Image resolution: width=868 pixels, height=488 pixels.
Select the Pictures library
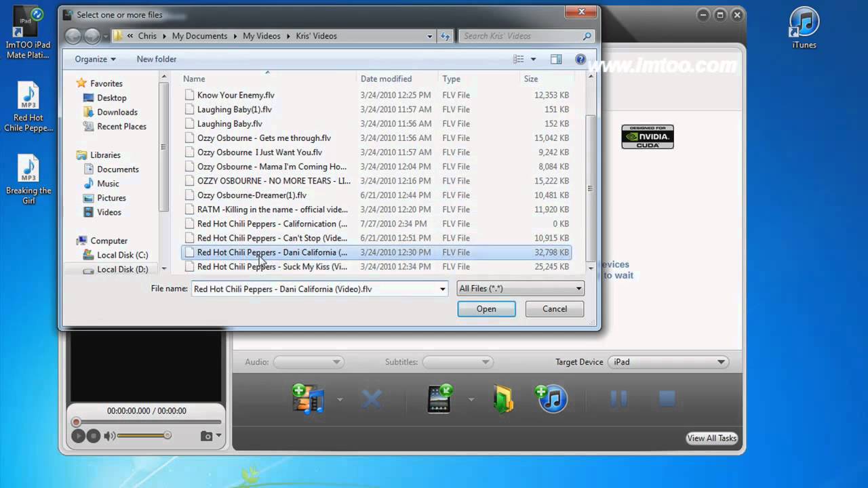[111, 198]
